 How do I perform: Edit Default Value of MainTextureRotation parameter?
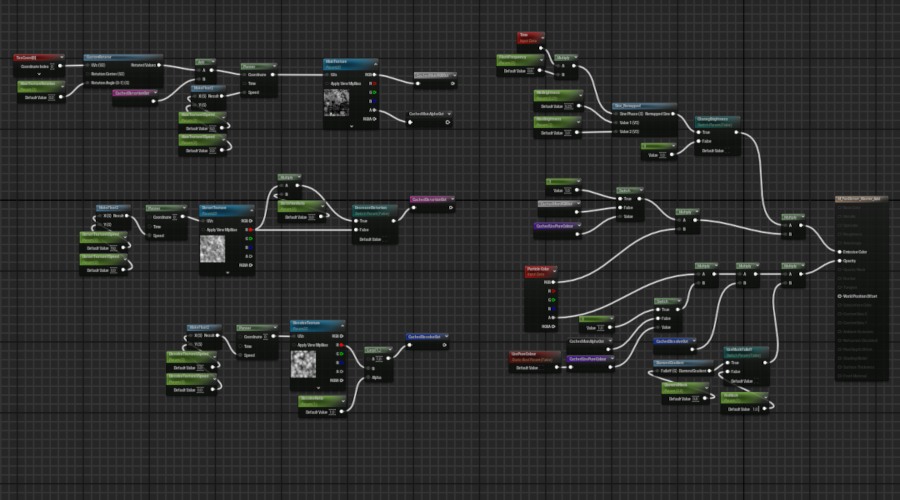[52, 98]
